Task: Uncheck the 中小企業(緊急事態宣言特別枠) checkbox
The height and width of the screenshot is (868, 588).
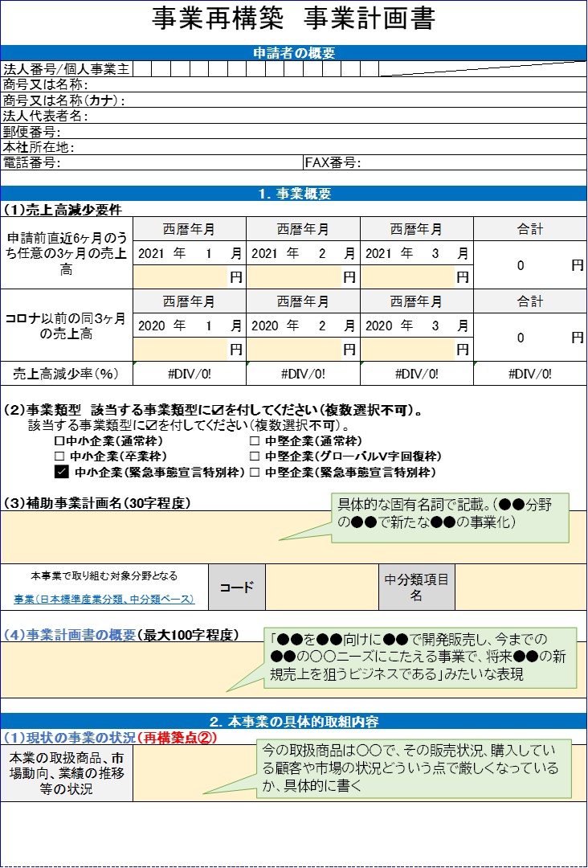Action: point(61,473)
